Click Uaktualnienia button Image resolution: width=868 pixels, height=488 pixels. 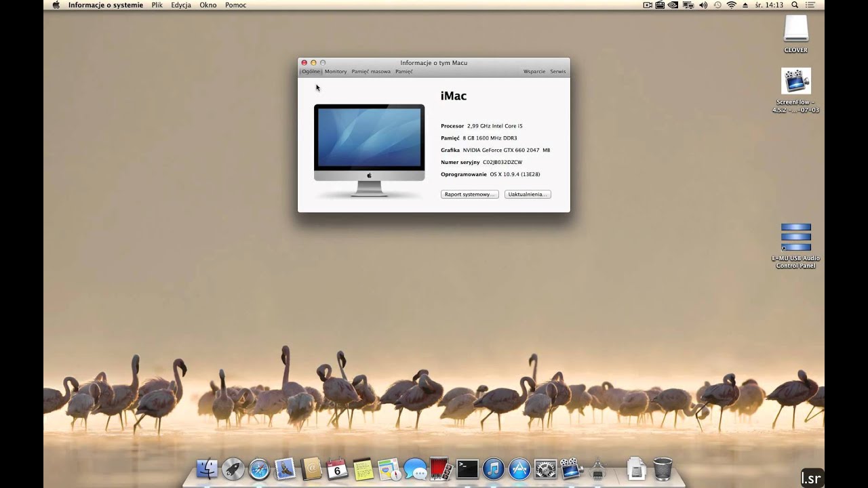pyautogui.click(x=528, y=195)
